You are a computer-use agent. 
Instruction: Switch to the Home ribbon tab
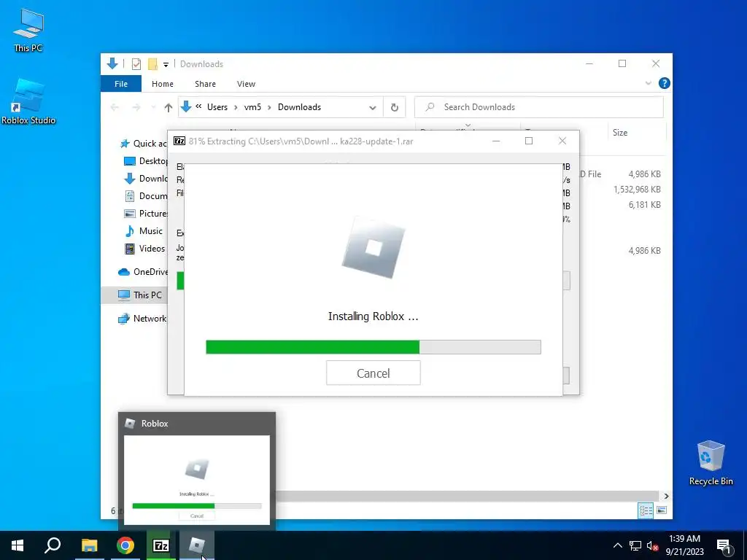tap(163, 84)
